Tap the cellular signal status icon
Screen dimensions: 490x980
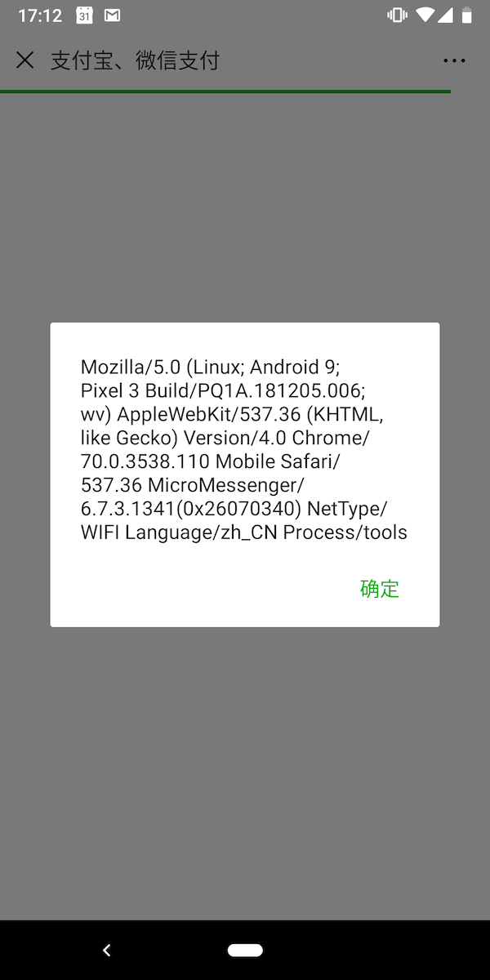(x=446, y=16)
